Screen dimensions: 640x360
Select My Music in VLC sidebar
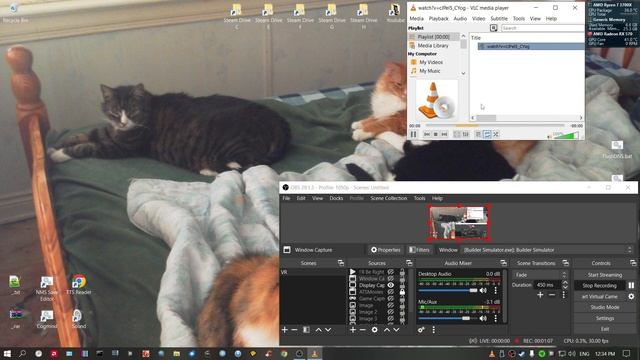[430, 71]
